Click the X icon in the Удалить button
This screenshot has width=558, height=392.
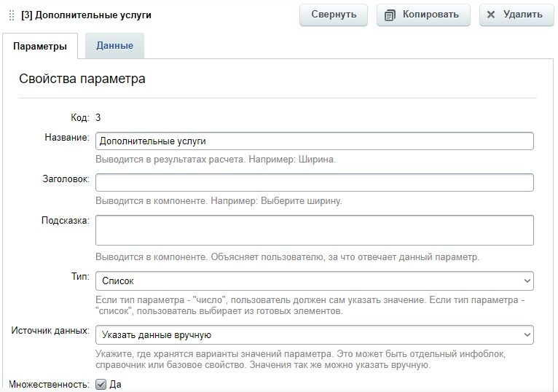click(491, 15)
